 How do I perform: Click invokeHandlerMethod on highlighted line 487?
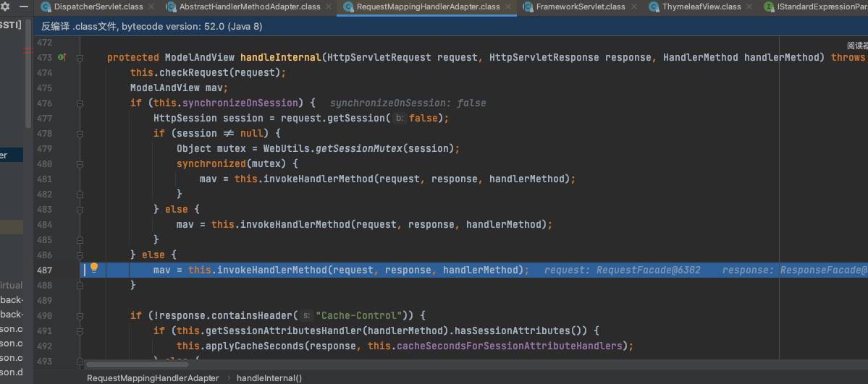pyautogui.click(x=271, y=270)
